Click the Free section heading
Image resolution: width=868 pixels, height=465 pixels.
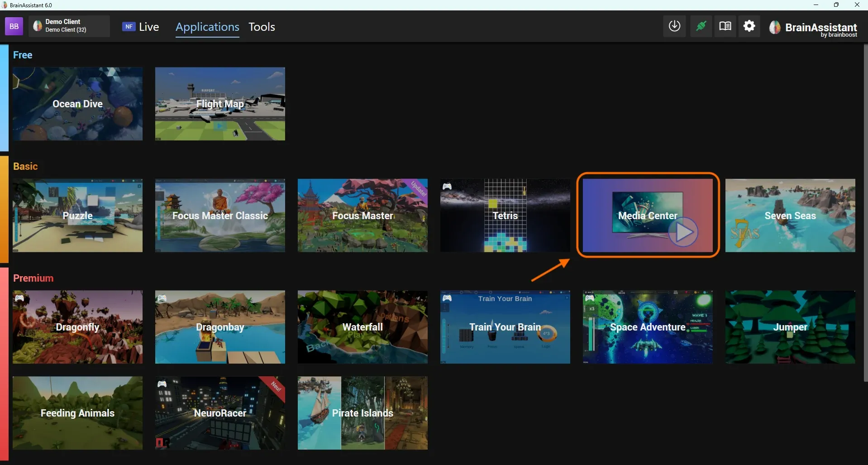23,55
